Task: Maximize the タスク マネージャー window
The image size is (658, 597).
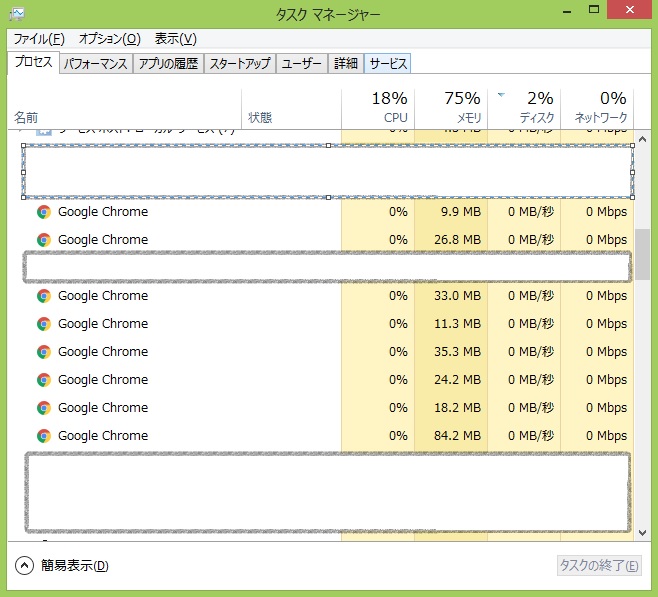Action: point(594,10)
